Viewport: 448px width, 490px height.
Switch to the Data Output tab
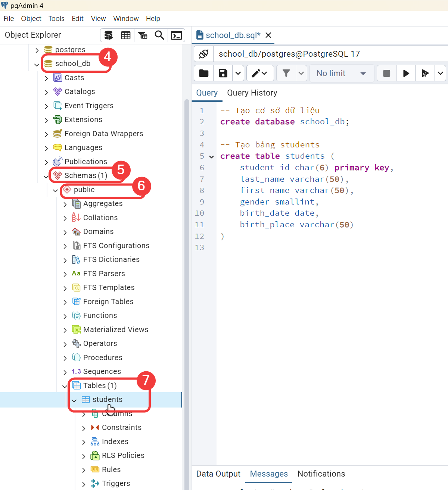pos(218,474)
